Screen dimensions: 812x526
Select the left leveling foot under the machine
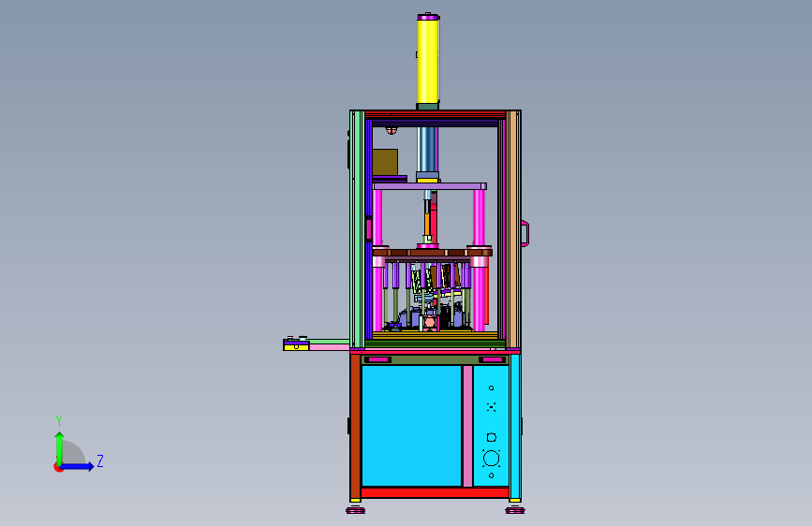355,510
